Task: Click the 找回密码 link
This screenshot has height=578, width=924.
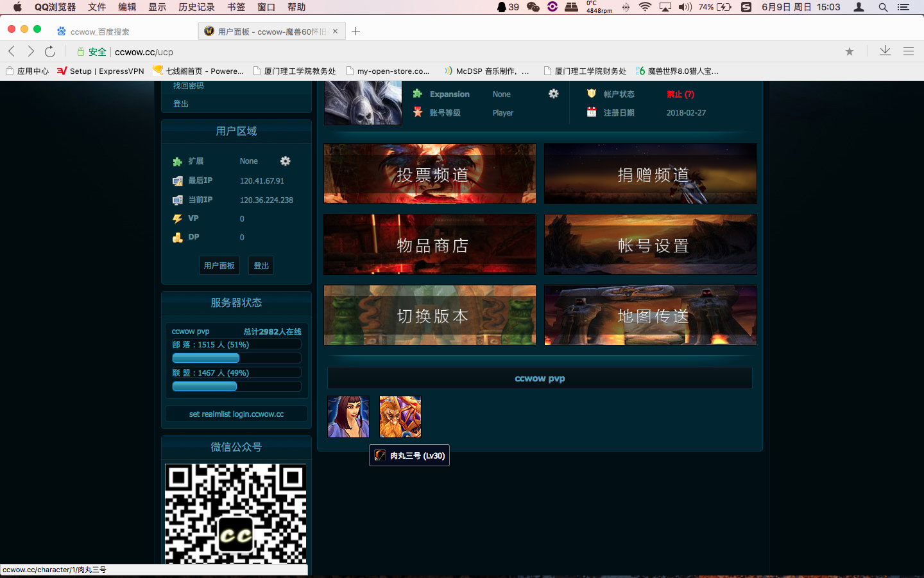Action: click(188, 86)
